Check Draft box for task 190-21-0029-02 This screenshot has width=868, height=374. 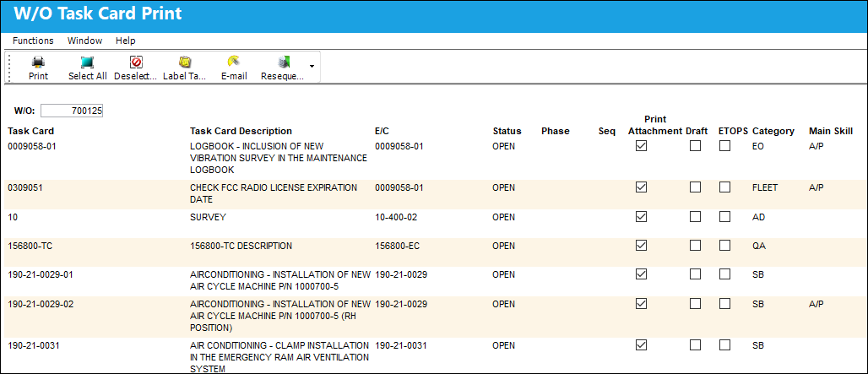click(695, 304)
